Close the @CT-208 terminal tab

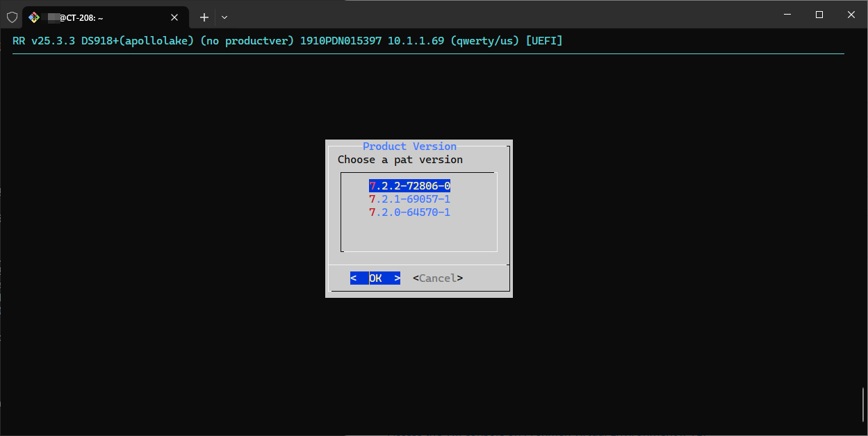click(x=174, y=17)
